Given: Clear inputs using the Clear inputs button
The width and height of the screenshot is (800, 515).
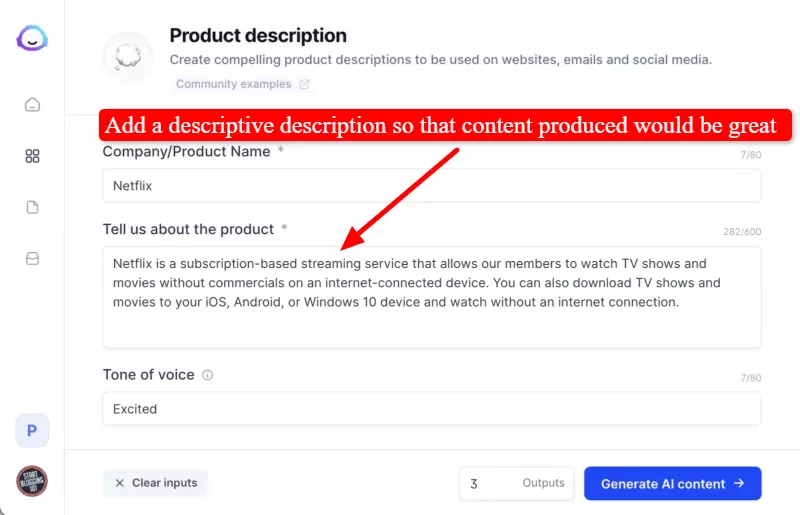Looking at the screenshot, I should click(156, 483).
